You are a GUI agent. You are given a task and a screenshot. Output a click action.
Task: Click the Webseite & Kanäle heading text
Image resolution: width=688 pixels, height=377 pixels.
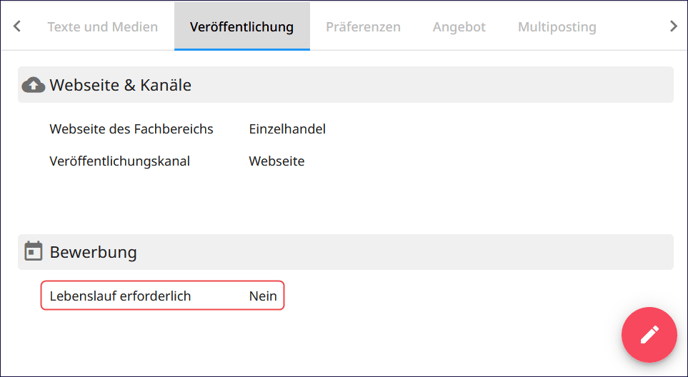pos(120,85)
